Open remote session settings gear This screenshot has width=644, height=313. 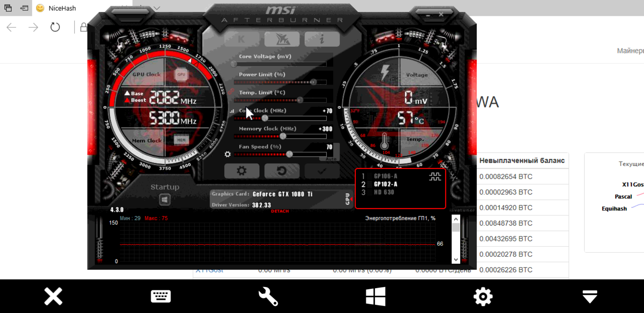[x=483, y=296]
